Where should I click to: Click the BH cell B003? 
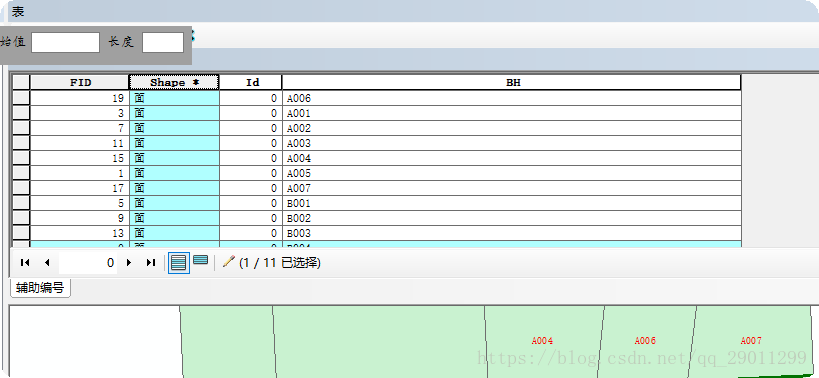pyautogui.click(x=512, y=233)
